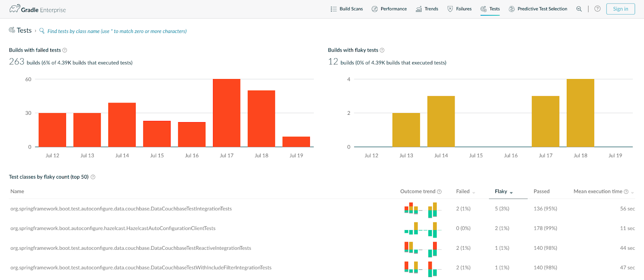Viewport: 644px width, 280px height.
Task: Open the search magnifier icon in header
Action: [579, 9]
